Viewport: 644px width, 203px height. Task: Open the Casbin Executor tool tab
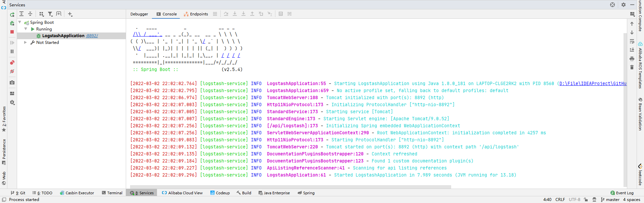coord(77,193)
